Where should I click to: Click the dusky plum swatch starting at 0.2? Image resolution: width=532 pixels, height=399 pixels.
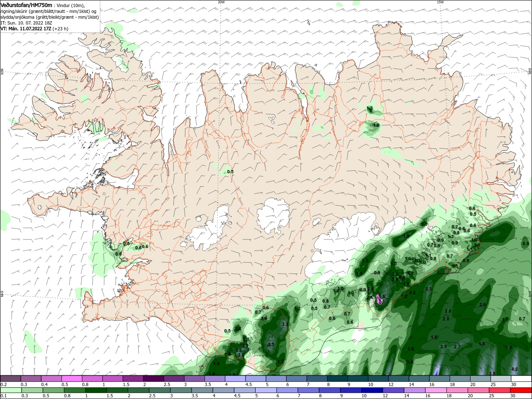point(10,379)
